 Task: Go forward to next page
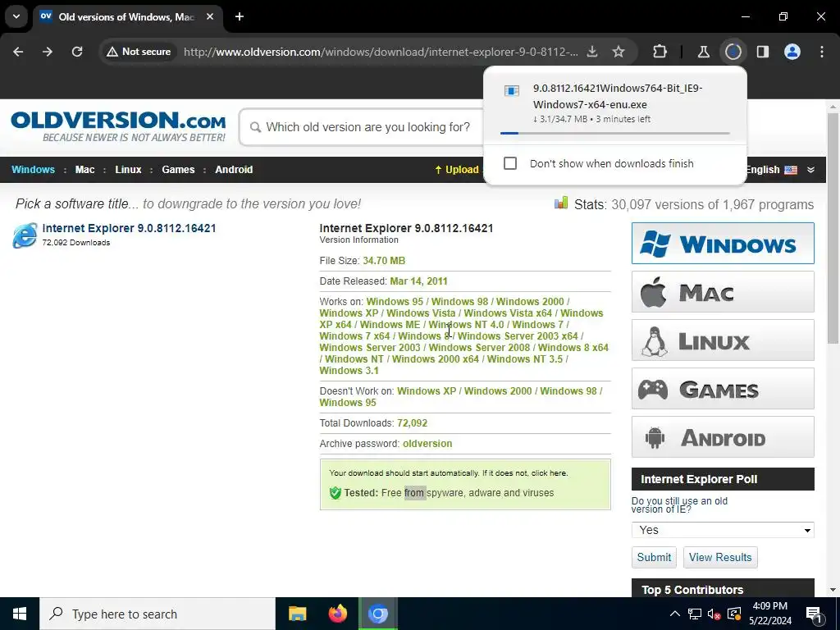pyautogui.click(x=48, y=52)
